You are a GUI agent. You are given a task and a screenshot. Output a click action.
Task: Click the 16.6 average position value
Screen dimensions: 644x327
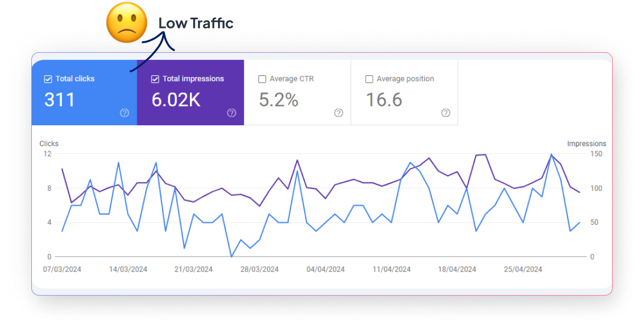(x=384, y=100)
